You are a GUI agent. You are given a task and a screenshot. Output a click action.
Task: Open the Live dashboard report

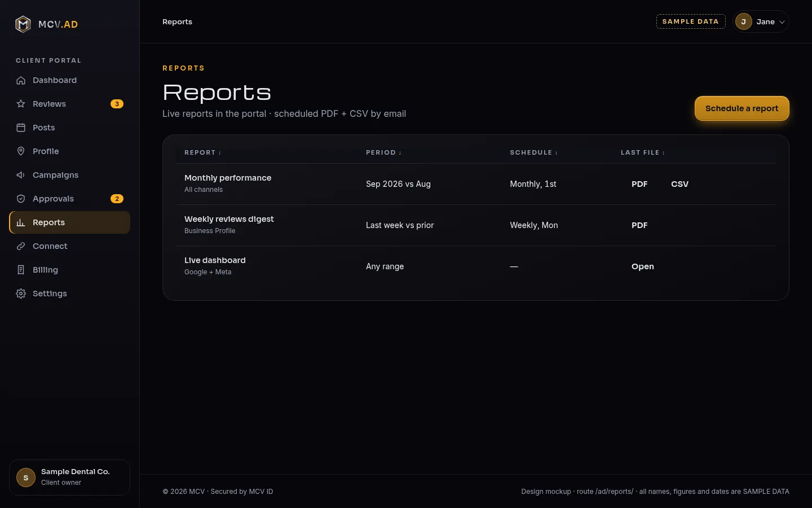(x=643, y=266)
